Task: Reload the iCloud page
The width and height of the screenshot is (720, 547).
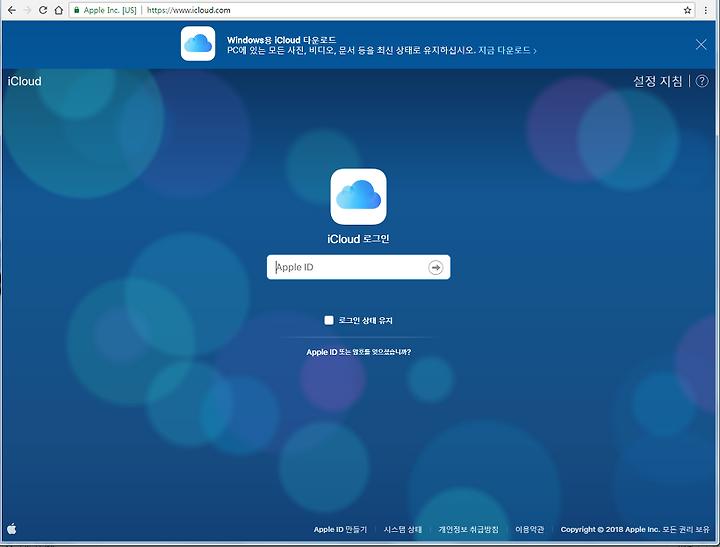Action: click(x=43, y=10)
